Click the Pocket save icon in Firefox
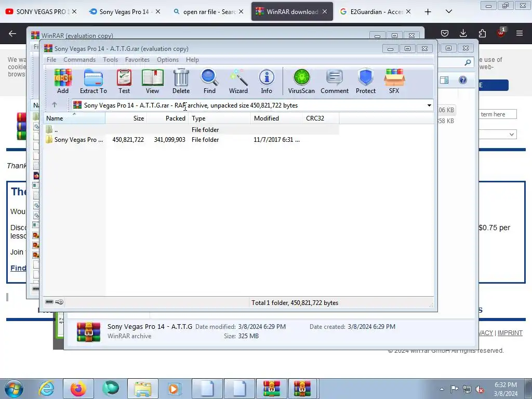 pos(445,33)
